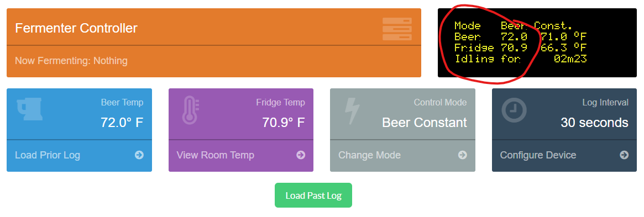The image size is (644, 217).
Task: Click the arrow icon next to Change Mode
Action: point(463,155)
